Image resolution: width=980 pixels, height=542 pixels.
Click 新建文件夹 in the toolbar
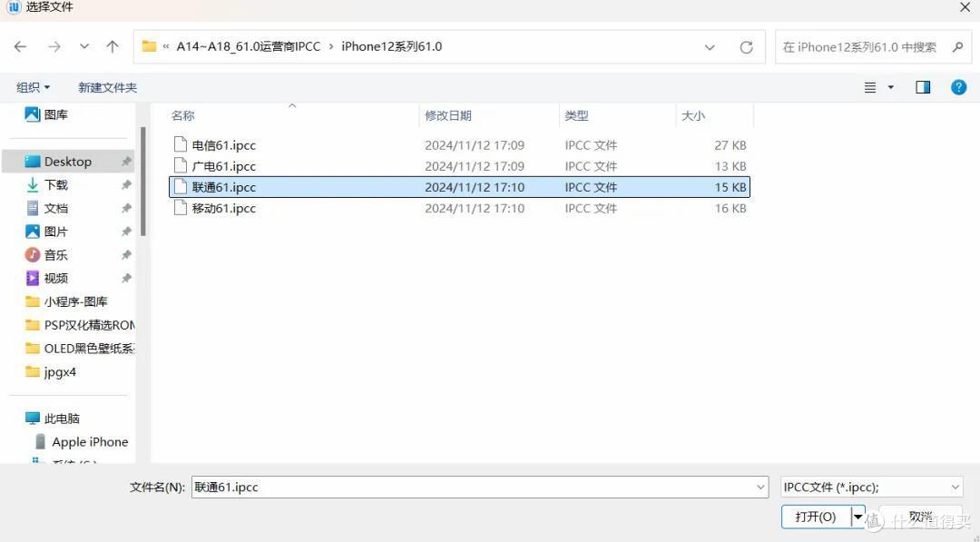coord(107,87)
